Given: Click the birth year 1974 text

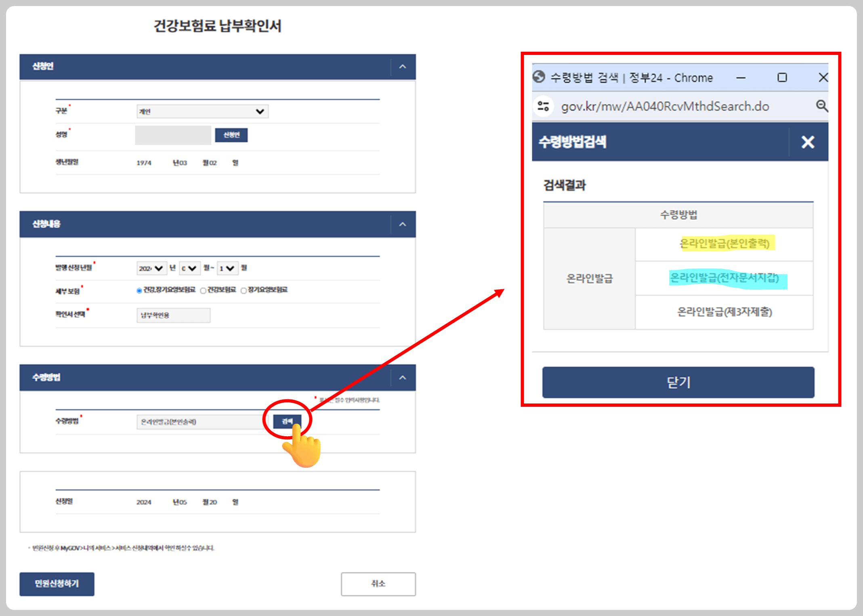Looking at the screenshot, I should pyautogui.click(x=144, y=163).
